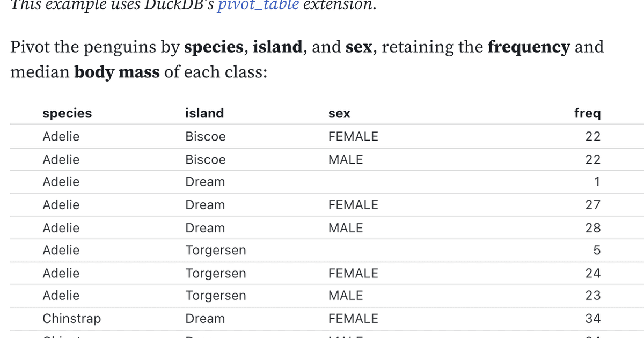The width and height of the screenshot is (644, 338).
Task: Click the sex column header
Action: pos(339,114)
